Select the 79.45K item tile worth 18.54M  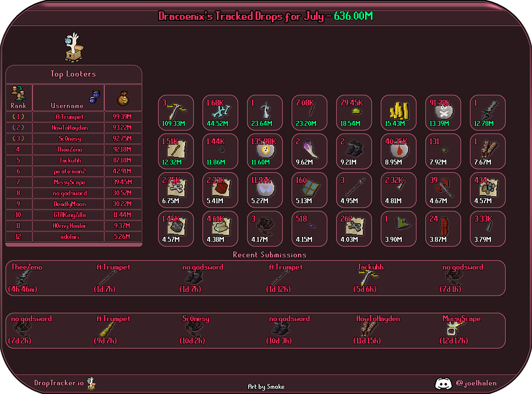(354, 113)
